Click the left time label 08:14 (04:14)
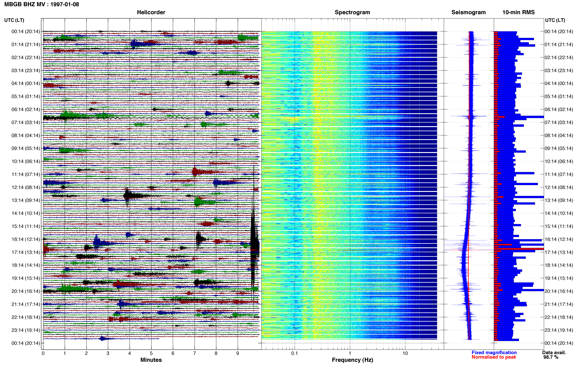588x368 pixels. click(26, 135)
